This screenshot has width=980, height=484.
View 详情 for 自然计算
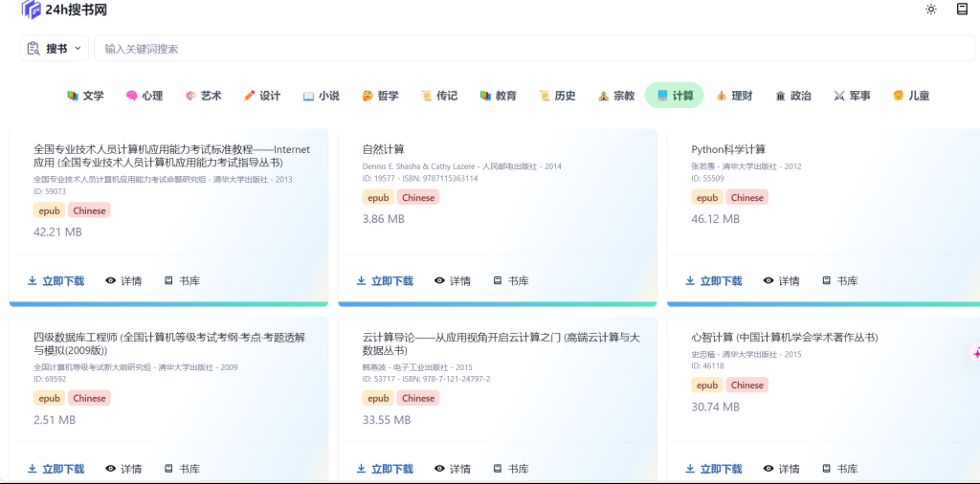point(453,281)
